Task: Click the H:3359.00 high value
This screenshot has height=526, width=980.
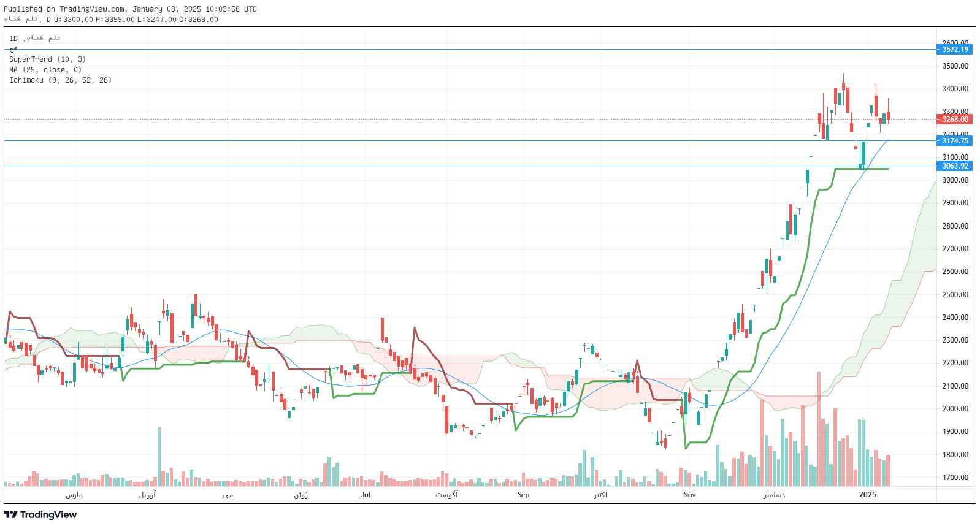Action: 115,20
